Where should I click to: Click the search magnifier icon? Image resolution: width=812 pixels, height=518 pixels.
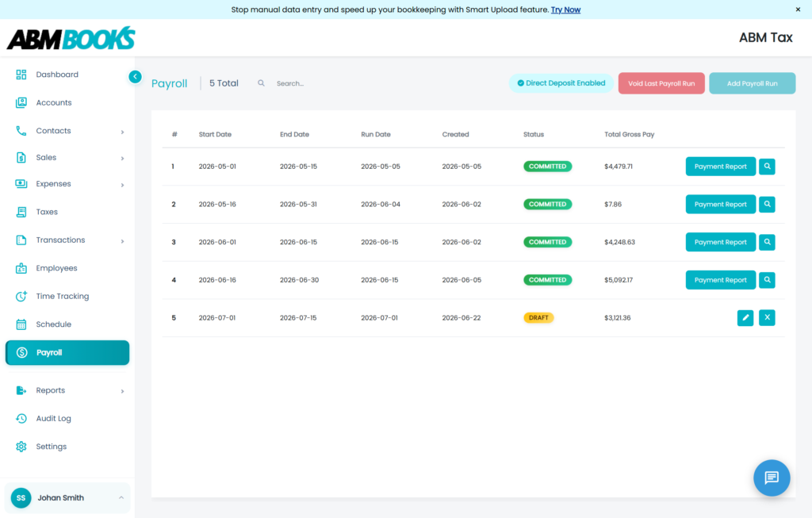[261, 82]
